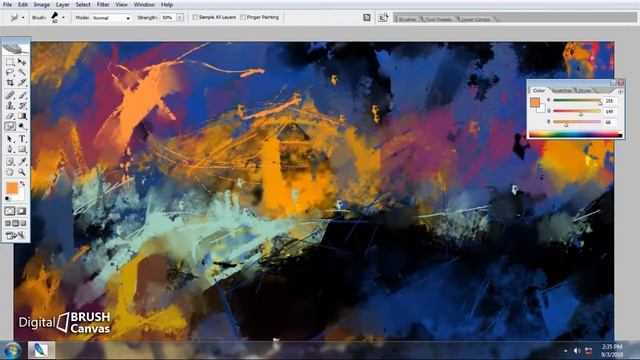Open the View menu
Viewport: 640px width, 360px height.
pos(122,4)
